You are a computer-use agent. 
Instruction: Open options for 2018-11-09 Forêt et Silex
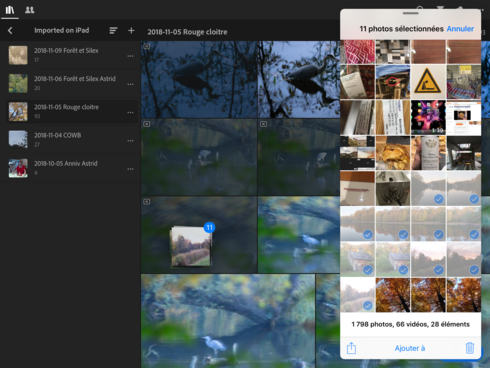130,56
